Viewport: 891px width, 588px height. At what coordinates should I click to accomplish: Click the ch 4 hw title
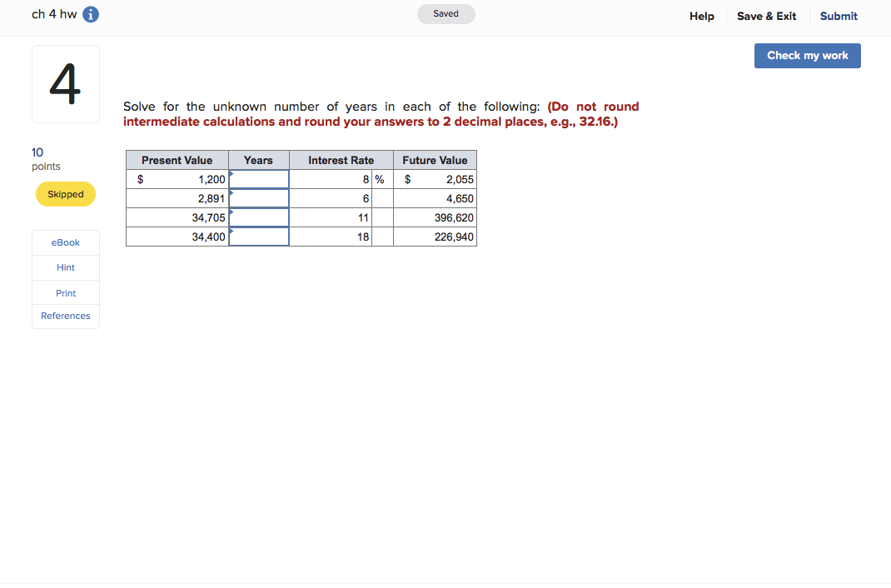(x=54, y=14)
